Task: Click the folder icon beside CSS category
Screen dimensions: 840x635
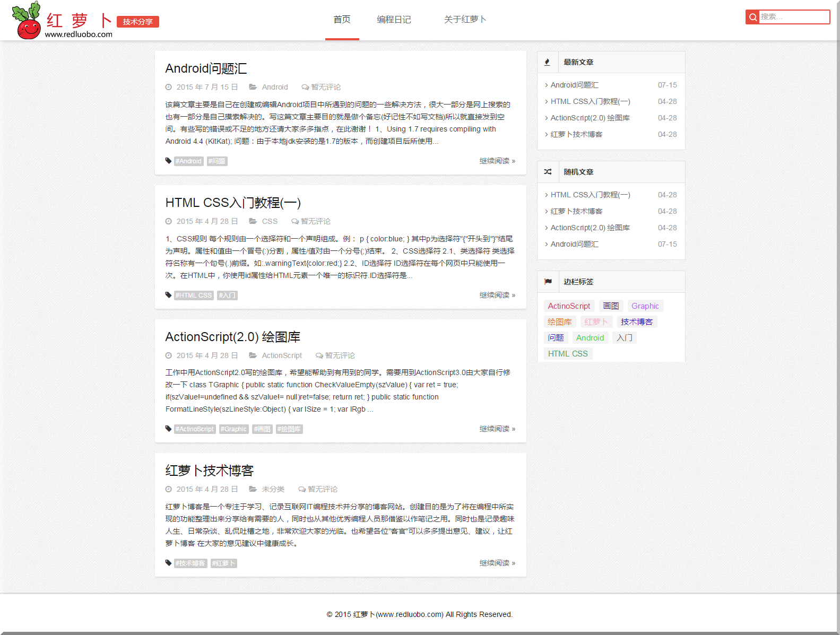Action: click(x=253, y=221)
